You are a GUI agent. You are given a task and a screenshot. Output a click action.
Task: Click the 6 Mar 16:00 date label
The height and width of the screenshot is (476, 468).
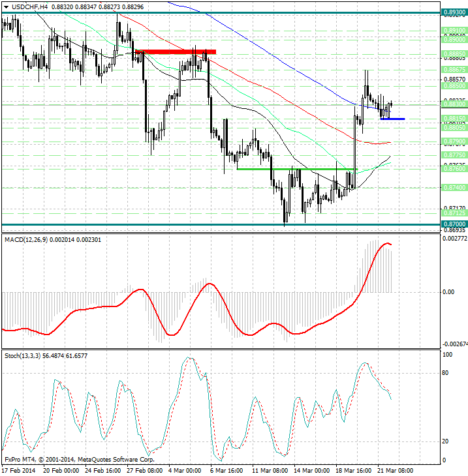(x=226, y=471)
